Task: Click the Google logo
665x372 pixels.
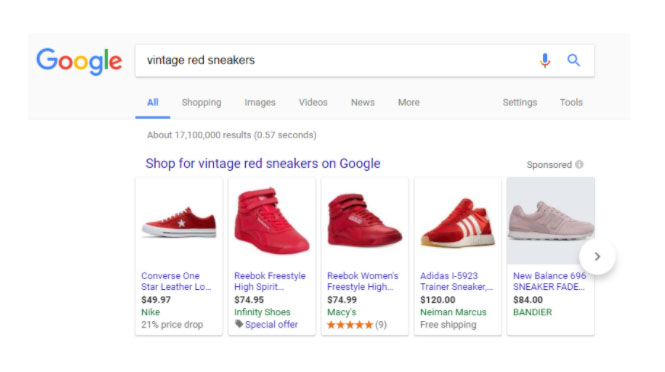Action: (79, 61)
